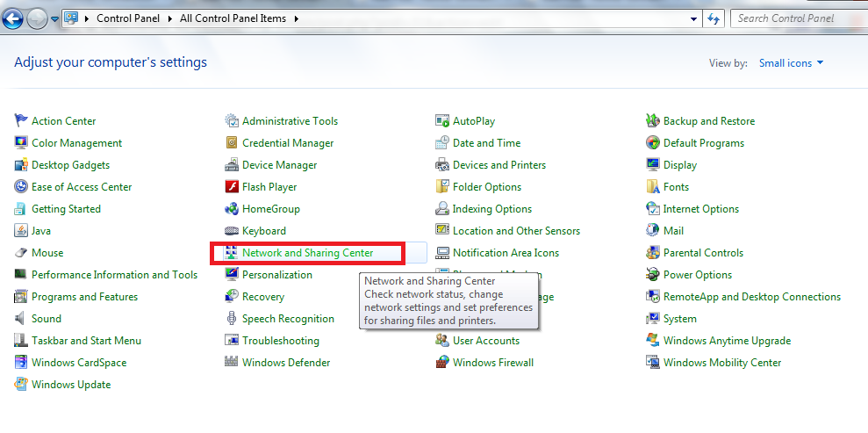Open Performance Information and Tools link
This screenshot has width=868, height=433.
(x=115, y=275)
